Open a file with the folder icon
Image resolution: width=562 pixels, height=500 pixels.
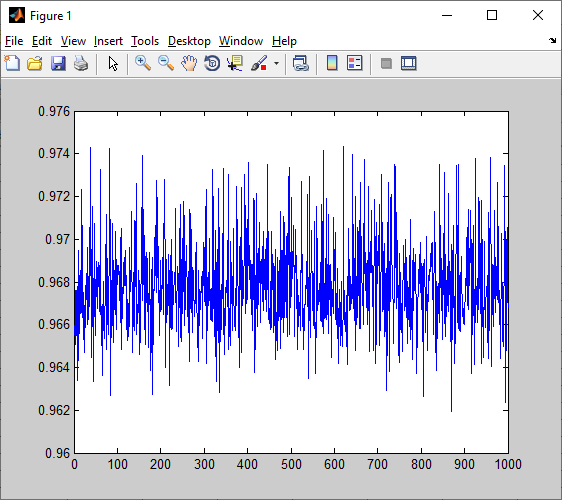(x=35, y=63)
